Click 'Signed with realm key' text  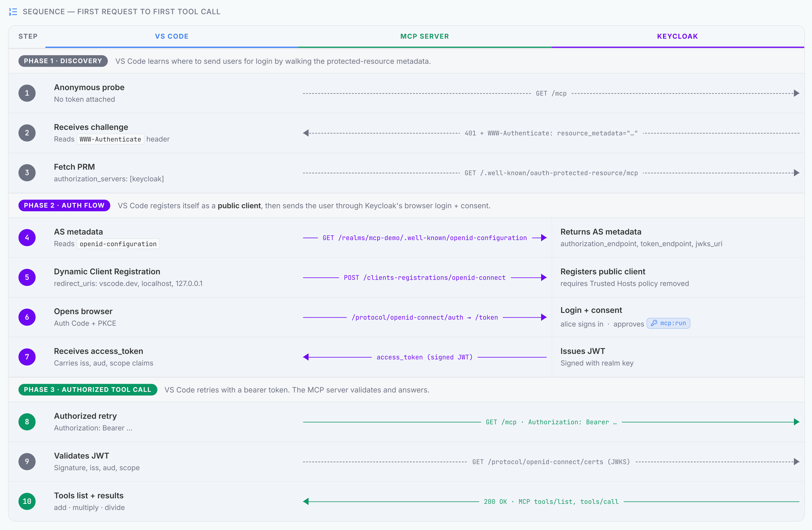(x=597, y=363)
